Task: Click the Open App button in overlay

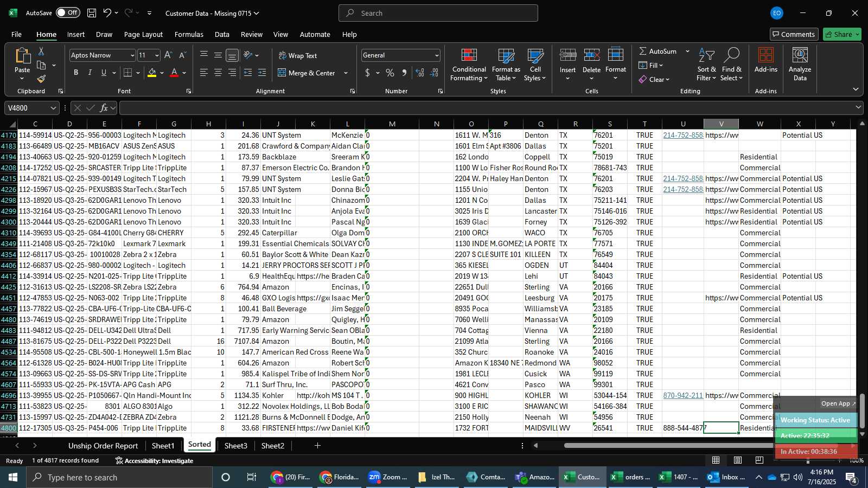Action: pos(838,403)
